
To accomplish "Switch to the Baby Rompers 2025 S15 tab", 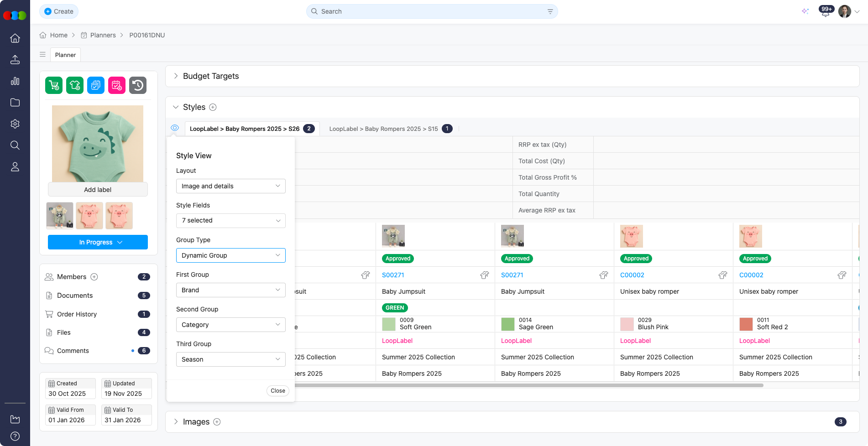I will coord(383,129).
